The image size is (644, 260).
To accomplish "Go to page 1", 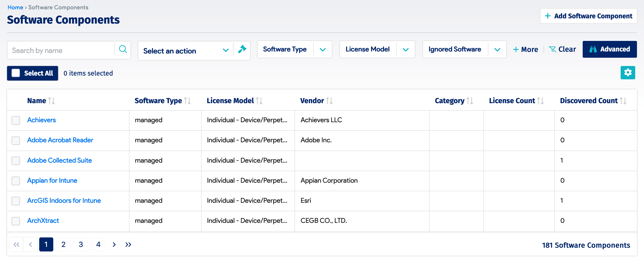I will (46, 244).
